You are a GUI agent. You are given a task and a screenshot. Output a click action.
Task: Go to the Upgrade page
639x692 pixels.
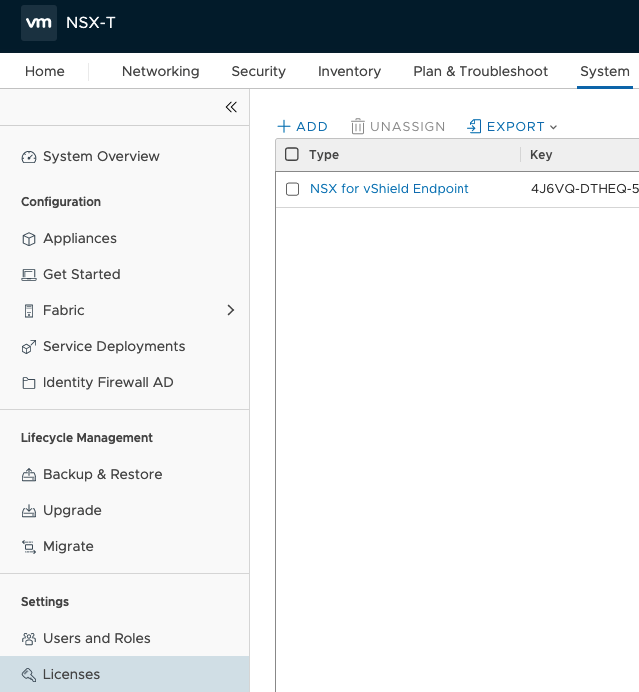(x=72, y=510)
